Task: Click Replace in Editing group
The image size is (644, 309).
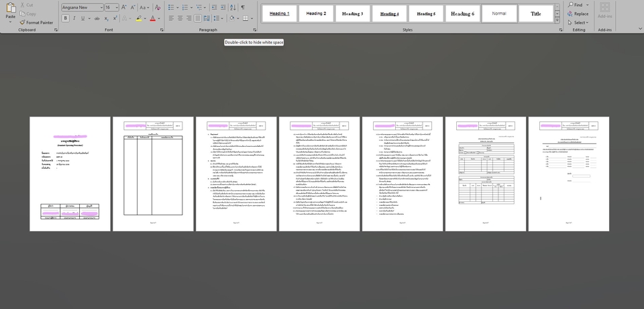Action: coord(578,14)
